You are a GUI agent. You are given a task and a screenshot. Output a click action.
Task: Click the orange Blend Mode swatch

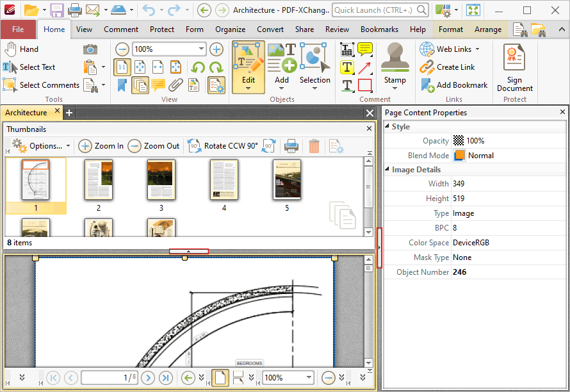[x=459, y=155]
